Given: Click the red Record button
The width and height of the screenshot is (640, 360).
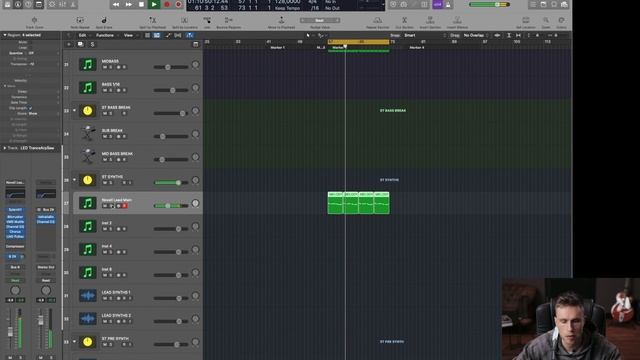Looking at the screenshot, I should (x=167, y=4).
